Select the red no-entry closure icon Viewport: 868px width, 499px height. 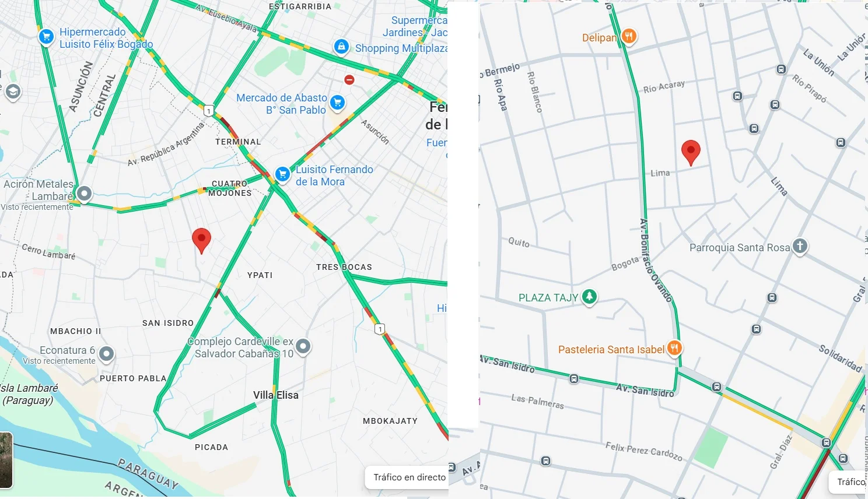[349, 79]
